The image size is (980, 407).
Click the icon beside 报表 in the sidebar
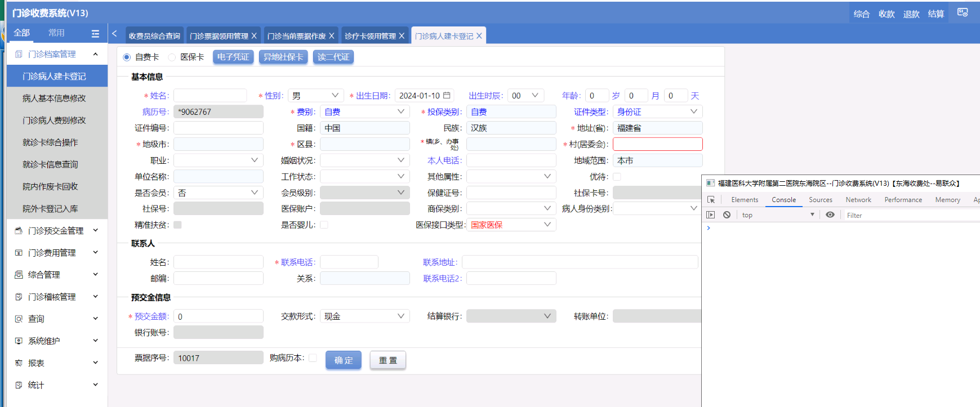19,363
